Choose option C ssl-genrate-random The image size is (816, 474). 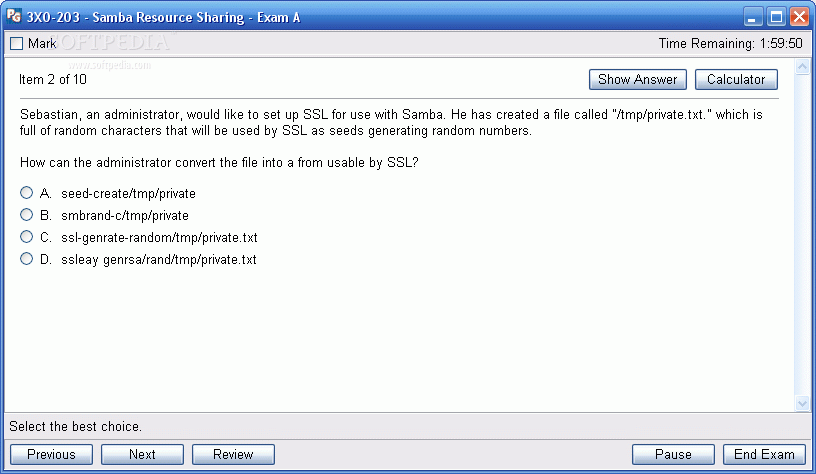[27, 237]
